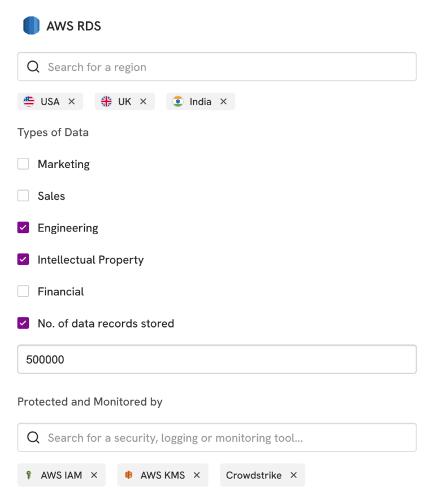Image resolution: width=434 pixels, height=504 pixels.
Task: Click the magnifier in the region search bar
Action: pos(33,66)
